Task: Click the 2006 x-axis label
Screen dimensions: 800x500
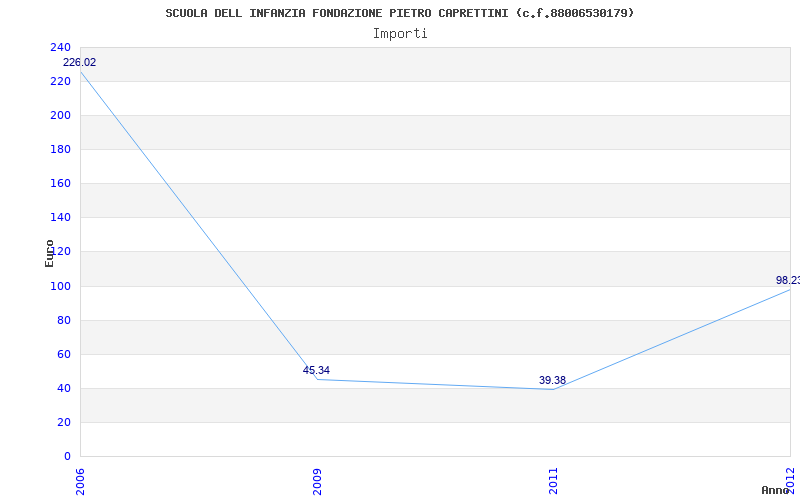Action: click(x=80, y=482)
